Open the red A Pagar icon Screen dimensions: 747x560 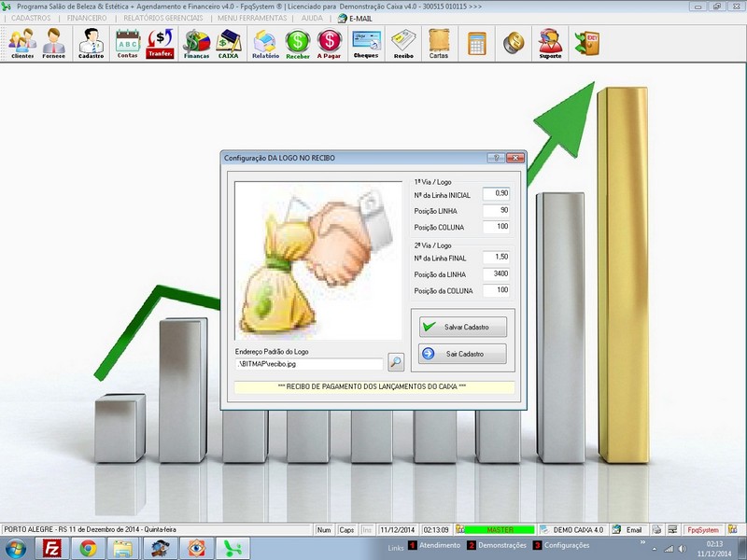[x=330, y=43]
